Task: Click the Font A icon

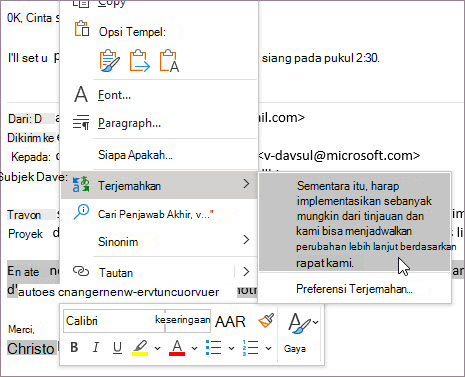Action: [81, 94]
